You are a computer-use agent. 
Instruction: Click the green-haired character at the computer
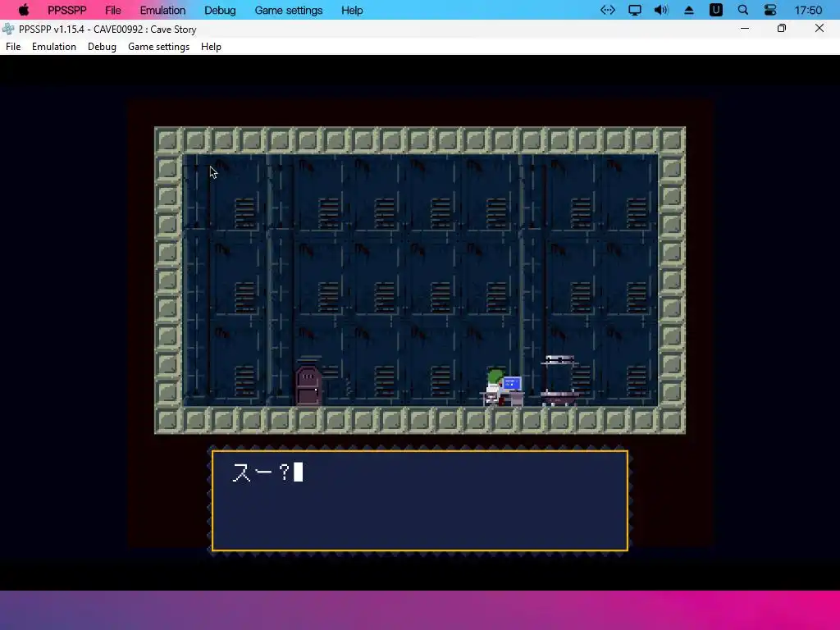[x=495, y=387]
